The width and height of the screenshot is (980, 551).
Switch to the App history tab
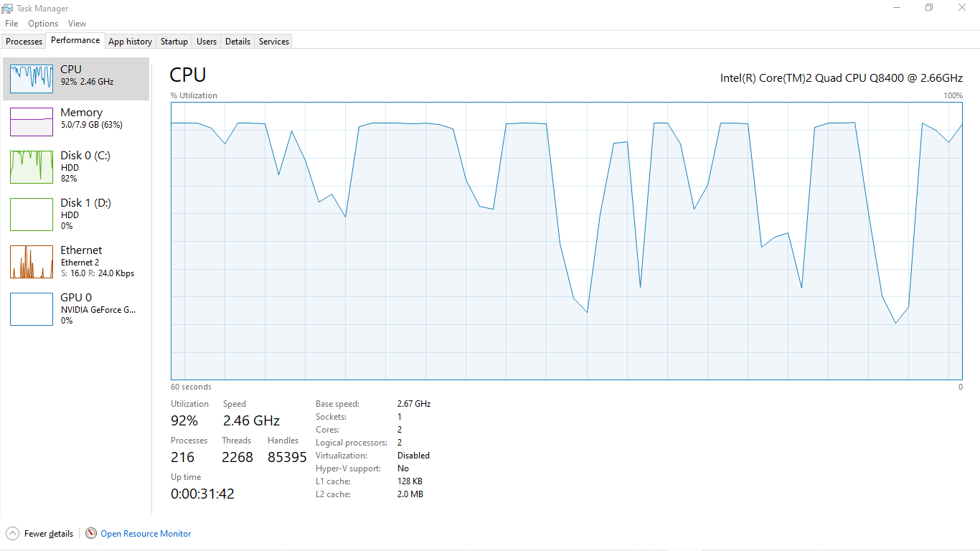point(130,42)
